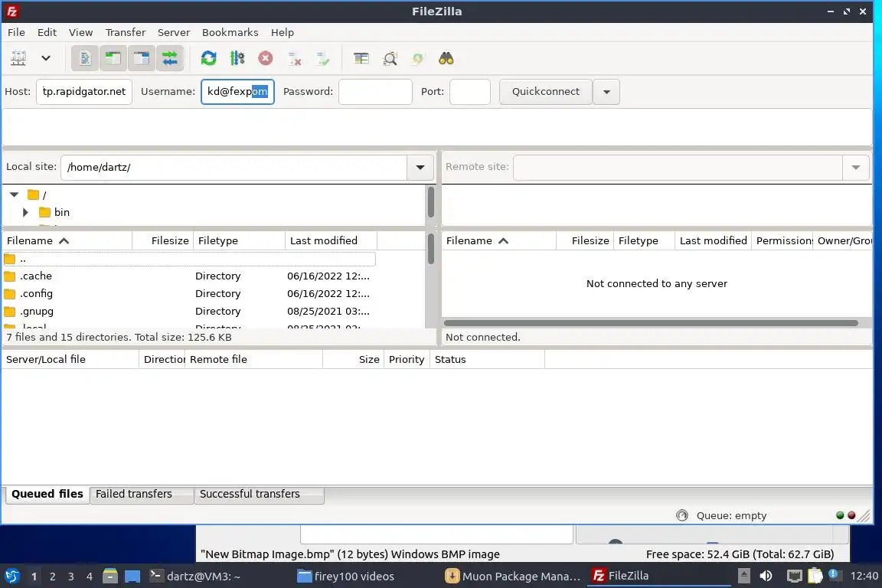Viewport: 882px width, 588px height.
Task: Open the Help menu
Action: [283, 32]
